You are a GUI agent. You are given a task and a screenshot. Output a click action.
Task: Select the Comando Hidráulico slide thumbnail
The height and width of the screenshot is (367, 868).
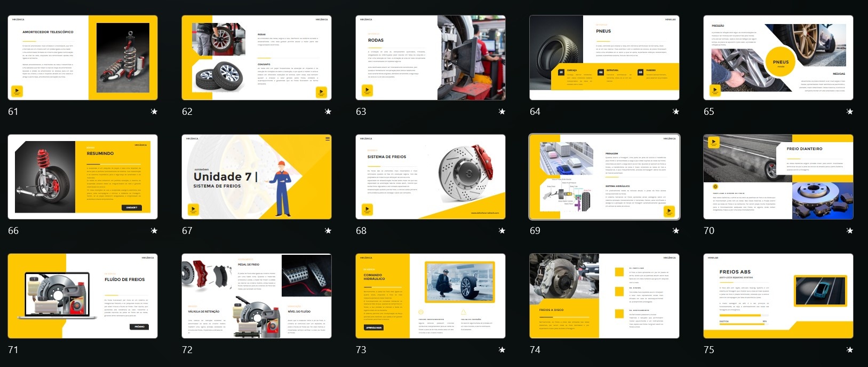[x=430, y=296]
